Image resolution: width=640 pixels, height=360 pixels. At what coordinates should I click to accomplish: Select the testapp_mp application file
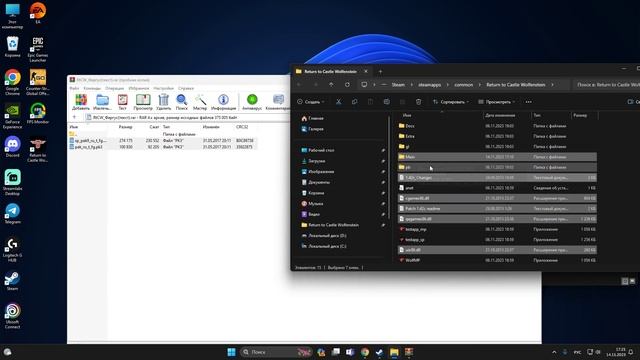497,229
